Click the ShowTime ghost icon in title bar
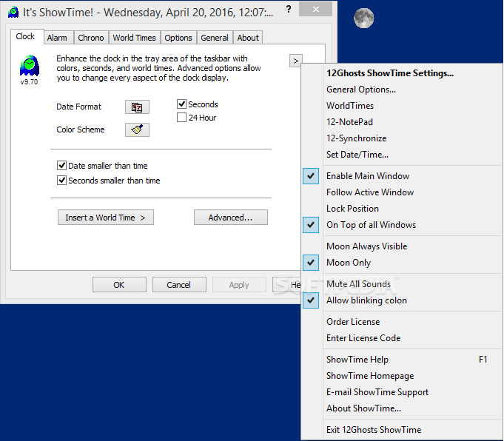 [x=13, y=13]
